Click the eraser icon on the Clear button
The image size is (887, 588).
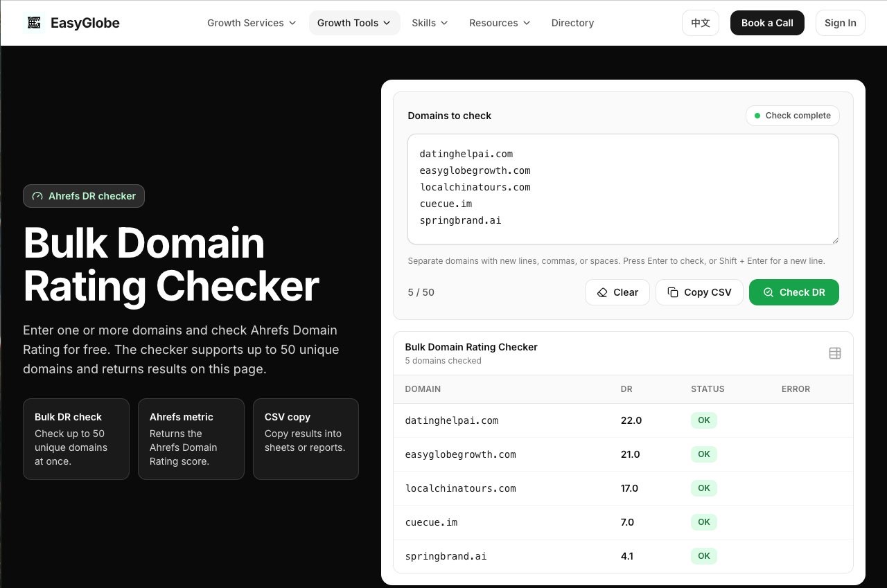tap(602, 292)
